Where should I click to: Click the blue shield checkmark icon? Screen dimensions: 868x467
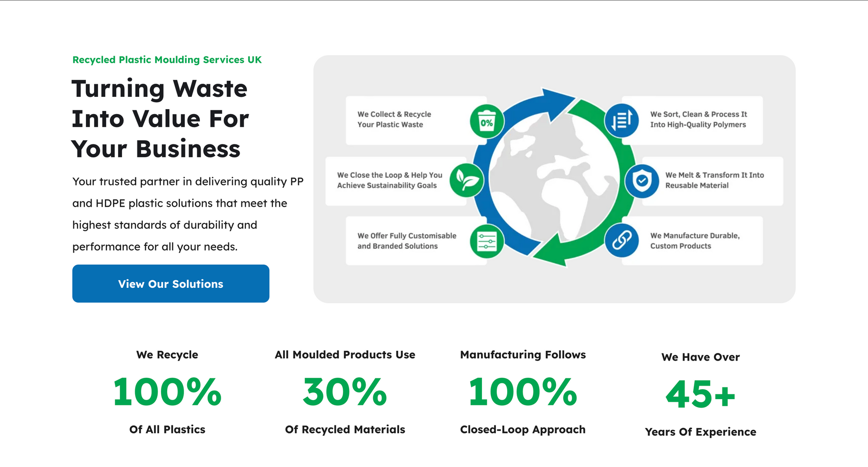[x=642, y=181]
